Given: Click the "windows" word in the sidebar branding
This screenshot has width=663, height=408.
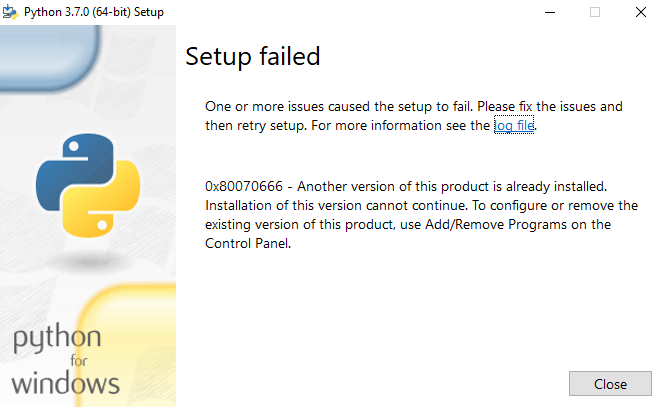Looking at the screenshot, I should click(66, 383).
